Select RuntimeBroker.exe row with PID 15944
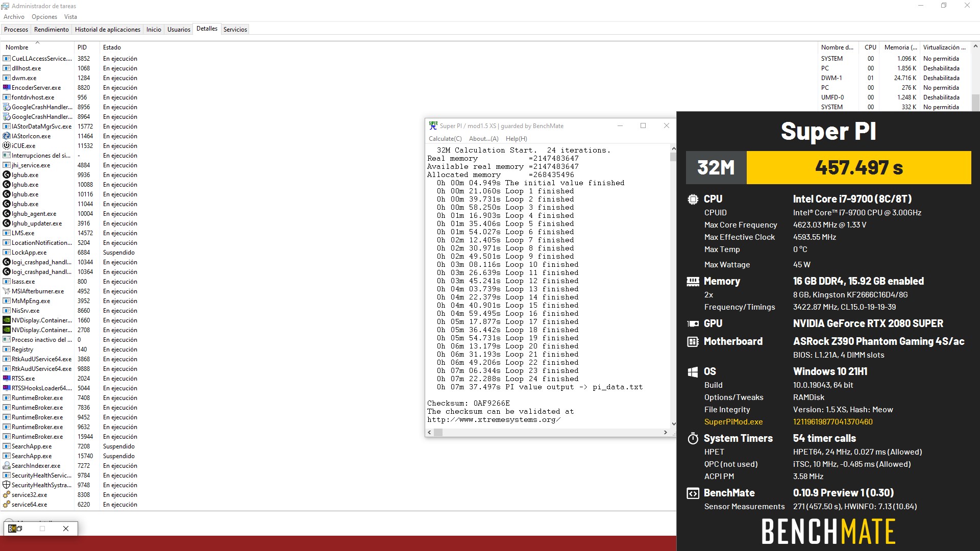This screenshot has height=551, width=980. (x=338, y=437)
